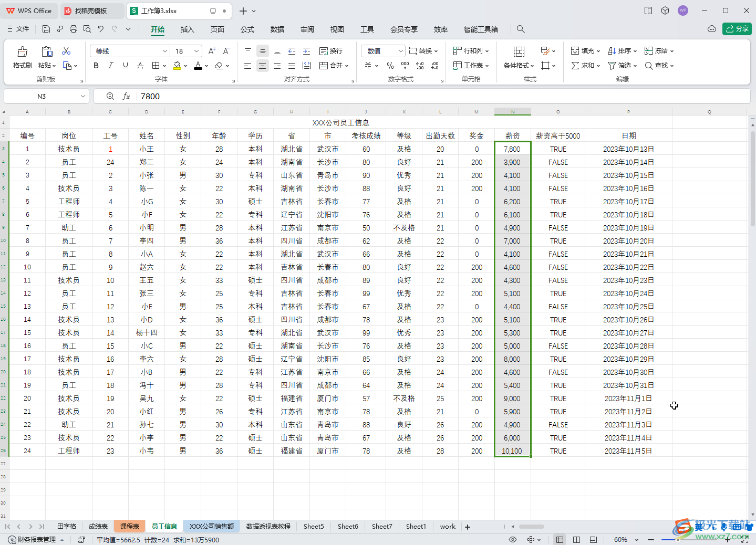The height and width of the screenshot is (545, 756).
Task: Click the Save icon in quick toolbar
Action: tap(46, 29)
